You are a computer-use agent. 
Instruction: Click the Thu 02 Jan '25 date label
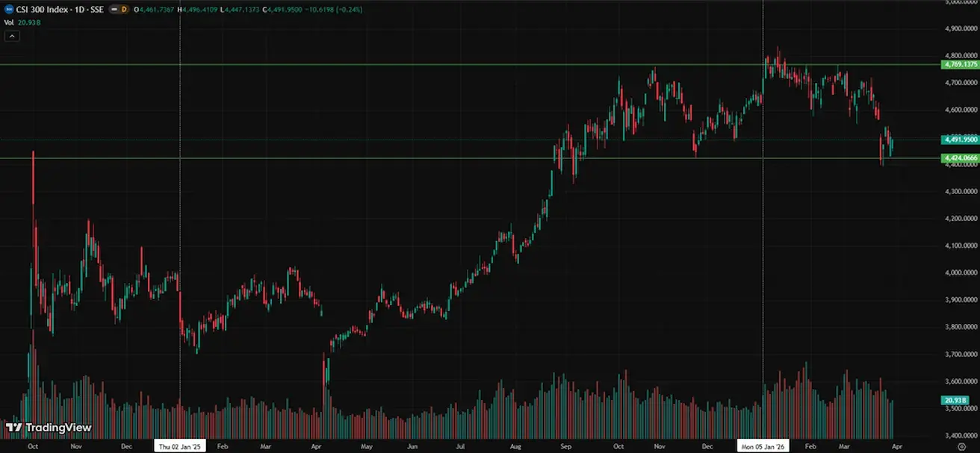(x=180, y=446)
